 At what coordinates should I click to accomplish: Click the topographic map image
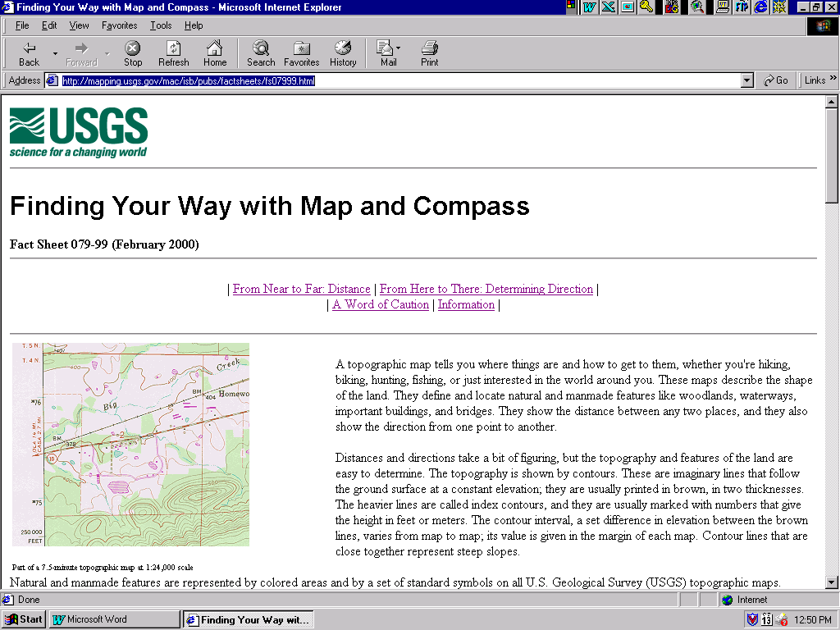pyautogui.click(x=130, y=444)
